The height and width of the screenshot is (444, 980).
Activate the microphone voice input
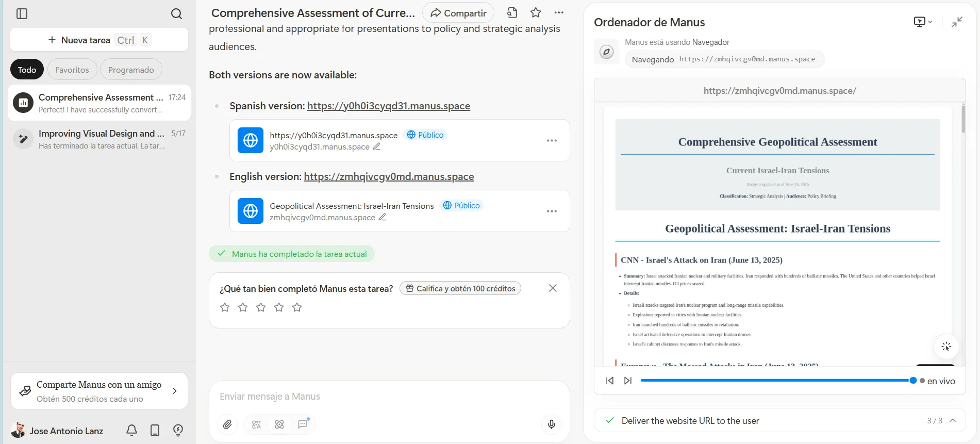click(551, 424)
